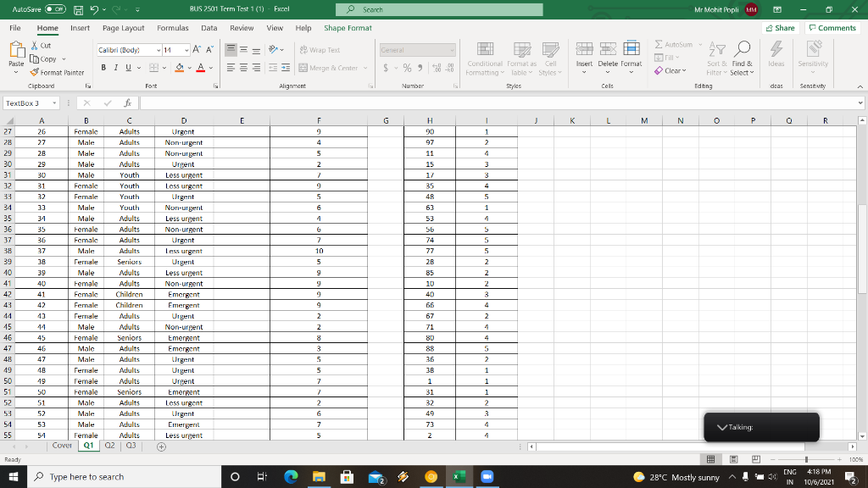Open the Comments panel
The width and height of the screenshot is (868, 488).
pyautogui.click(x=832, y=27)
